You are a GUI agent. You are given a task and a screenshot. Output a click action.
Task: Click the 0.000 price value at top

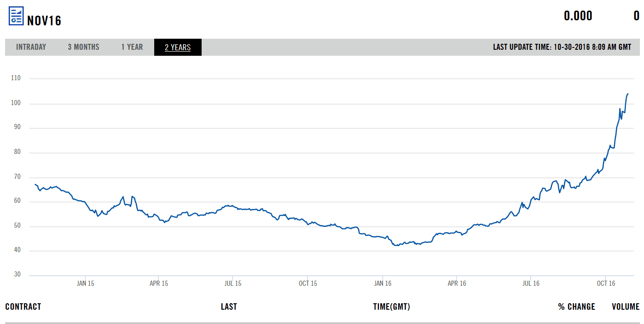[x=578, y=16]
